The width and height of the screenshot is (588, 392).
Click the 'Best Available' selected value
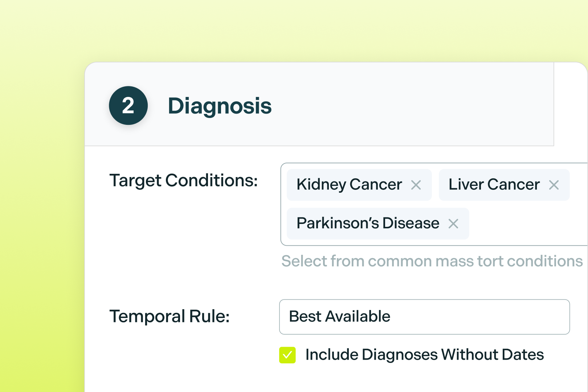coord(339,317)
